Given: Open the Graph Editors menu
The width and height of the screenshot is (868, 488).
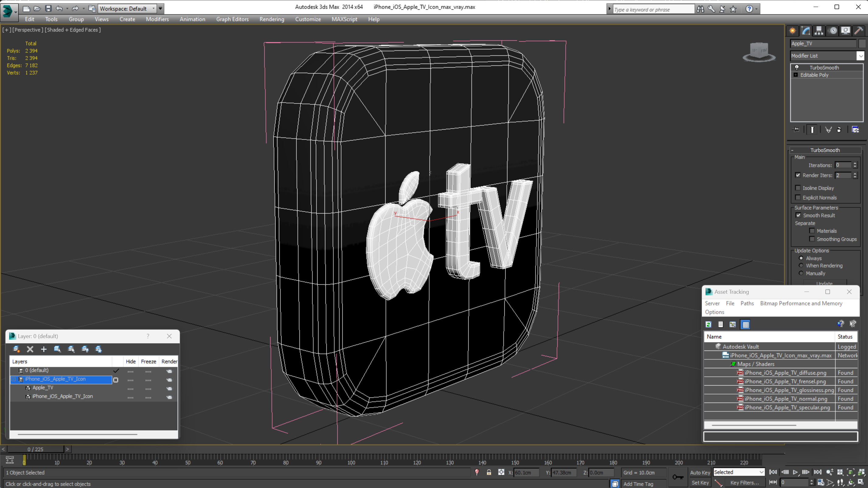Looking at the screenshot, I should click(232, 19).
